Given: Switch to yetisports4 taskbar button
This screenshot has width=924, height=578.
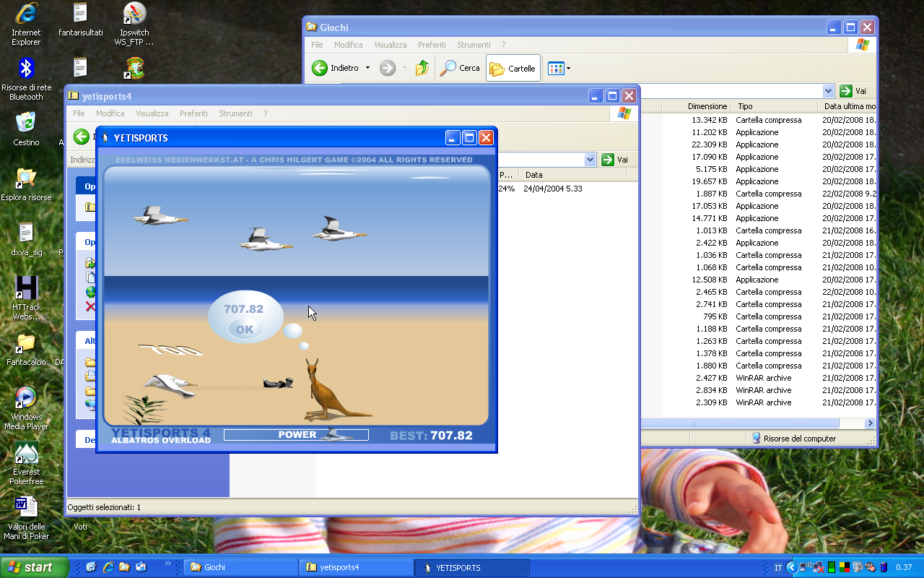Looking at the screenshot, I should click(x=356, y=567).
